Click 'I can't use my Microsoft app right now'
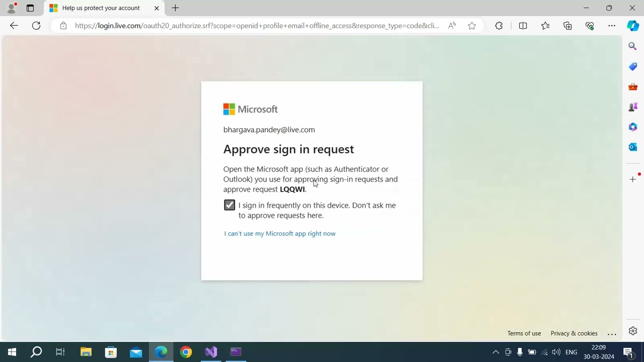The height and width of the screenshot is (362, 644). coord(280,233)
